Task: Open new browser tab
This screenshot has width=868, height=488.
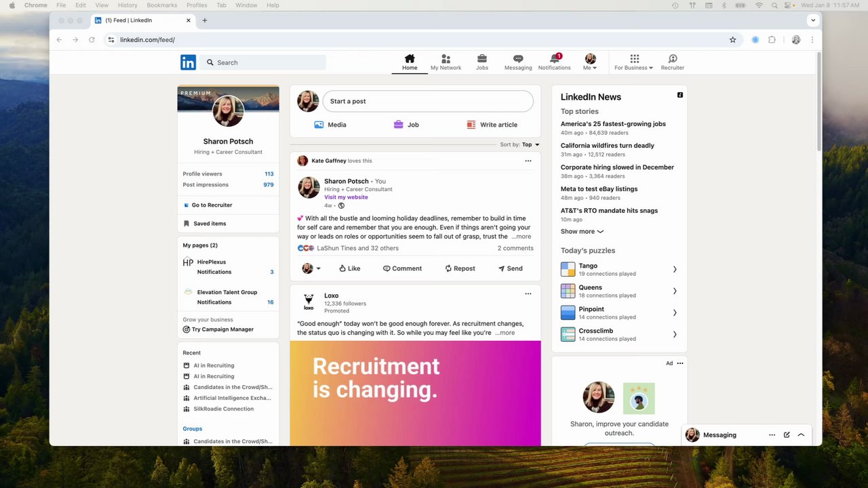Action: pos(205,20)
